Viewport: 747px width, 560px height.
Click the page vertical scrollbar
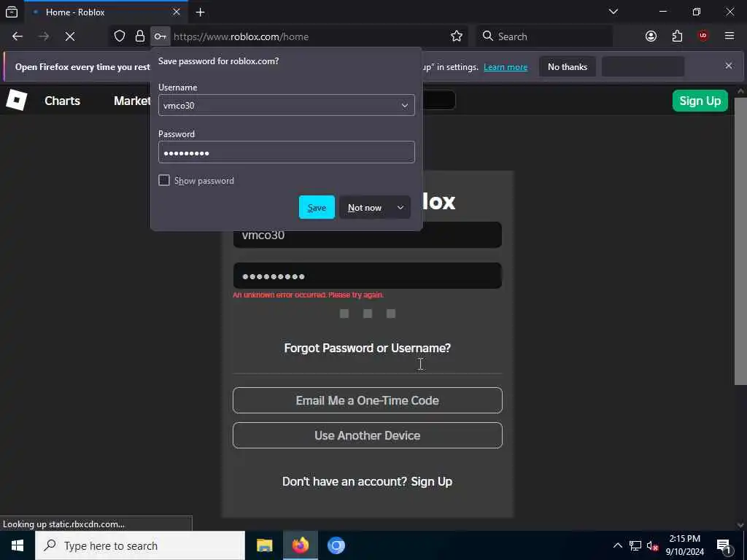740,241
